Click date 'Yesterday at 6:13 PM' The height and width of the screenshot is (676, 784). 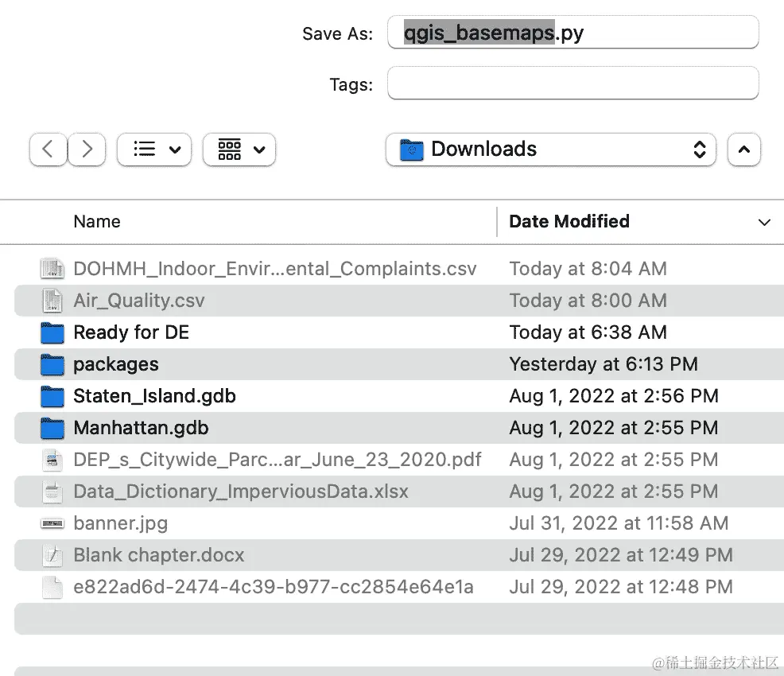[604, 364]
